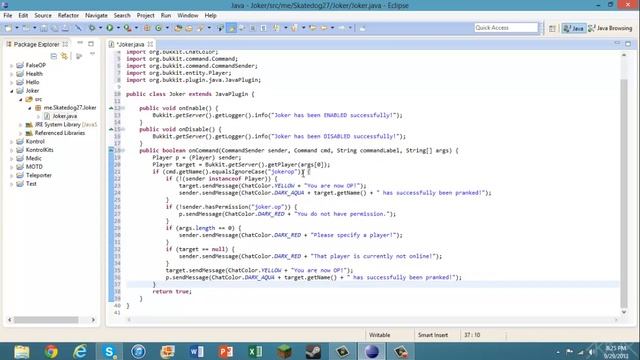Screen dimensions: 640x360
Task: Fold the onCommand method at line 18
Action: [124, 151]
